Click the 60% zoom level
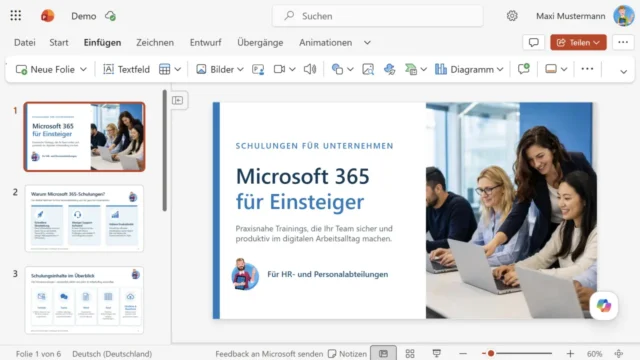The image size is (640, 360). tap(594, 354)
